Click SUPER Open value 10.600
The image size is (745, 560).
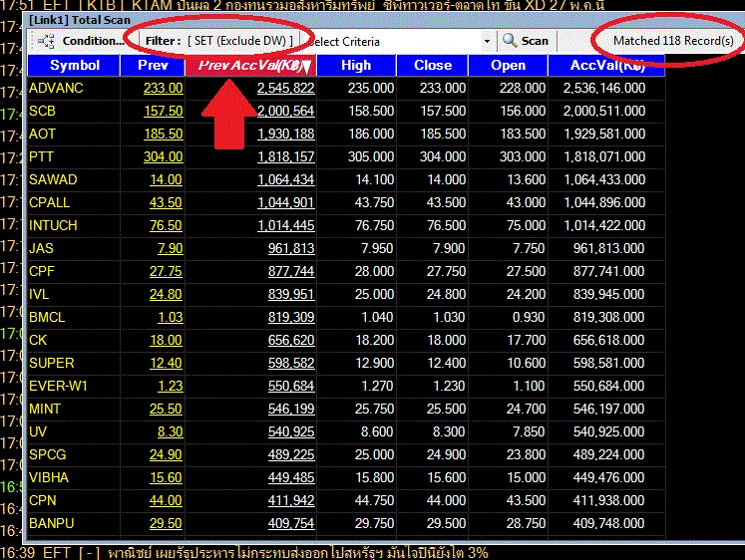(526, 363)
